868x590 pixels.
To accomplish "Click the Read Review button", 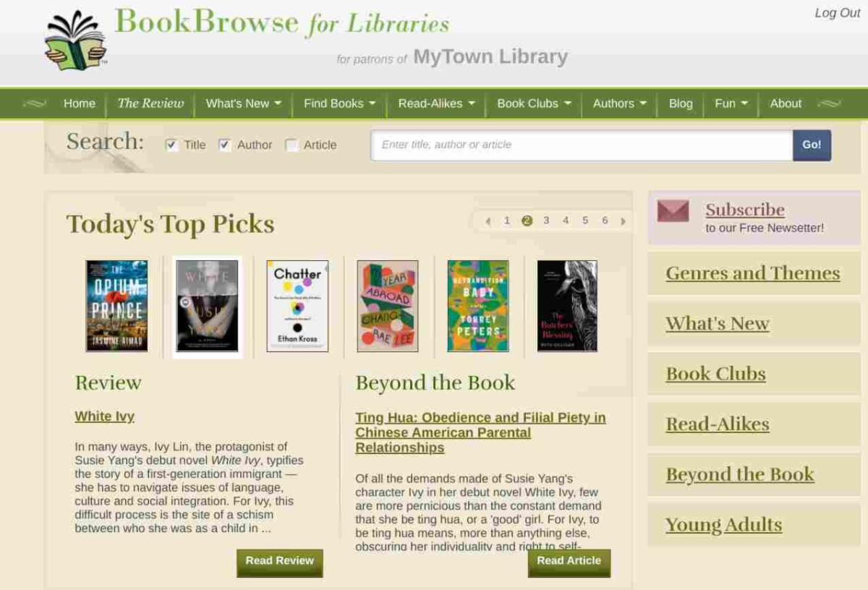I will click(280, 562).
